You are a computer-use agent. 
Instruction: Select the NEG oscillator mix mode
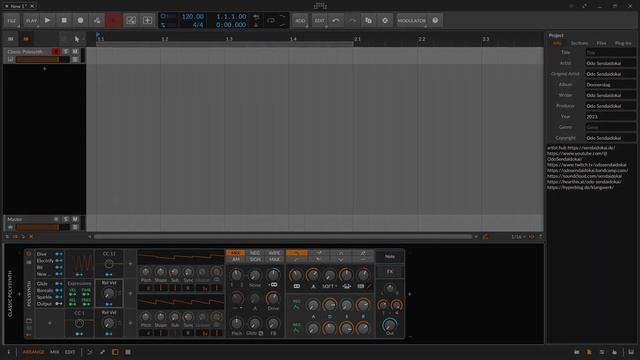click(255, 253)
